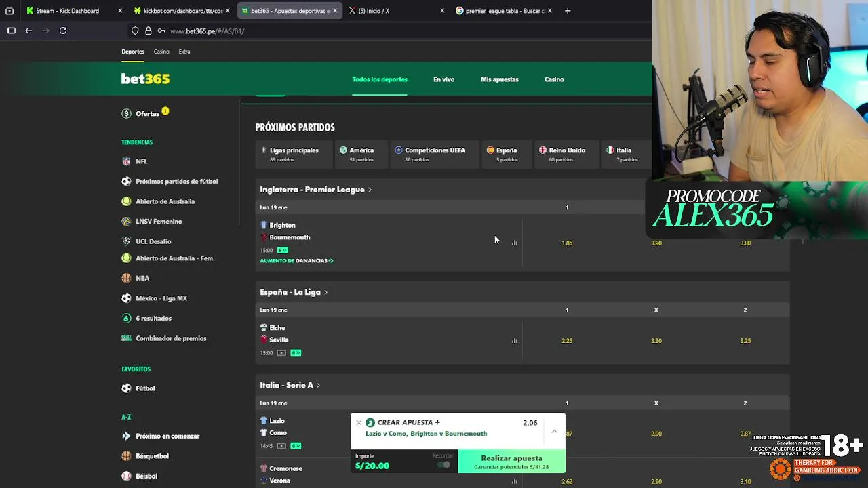Image resolution: width=868 pixels, height=488 pixels.
Task: Click live stream icon for Elche match
Action: click(281, 353)
